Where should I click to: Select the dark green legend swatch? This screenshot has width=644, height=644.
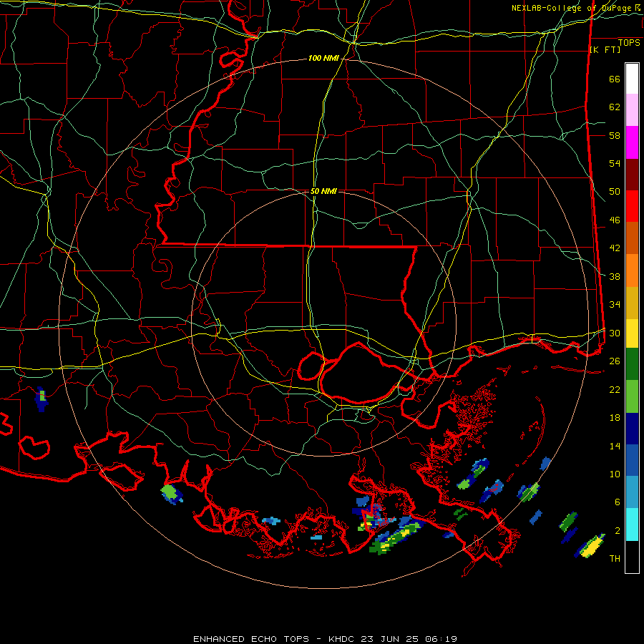[632, 364]
